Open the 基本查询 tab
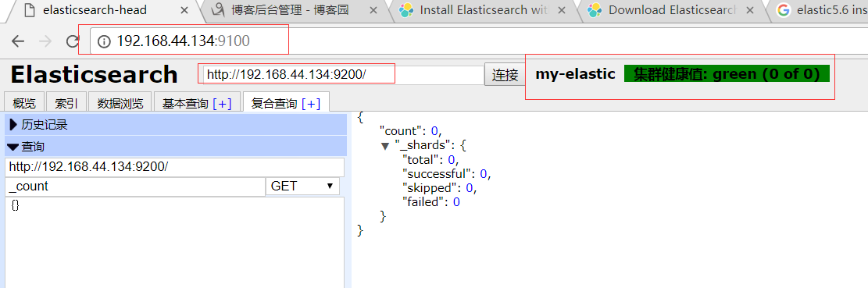Screen dimensions: 868x288 [185, 103]
